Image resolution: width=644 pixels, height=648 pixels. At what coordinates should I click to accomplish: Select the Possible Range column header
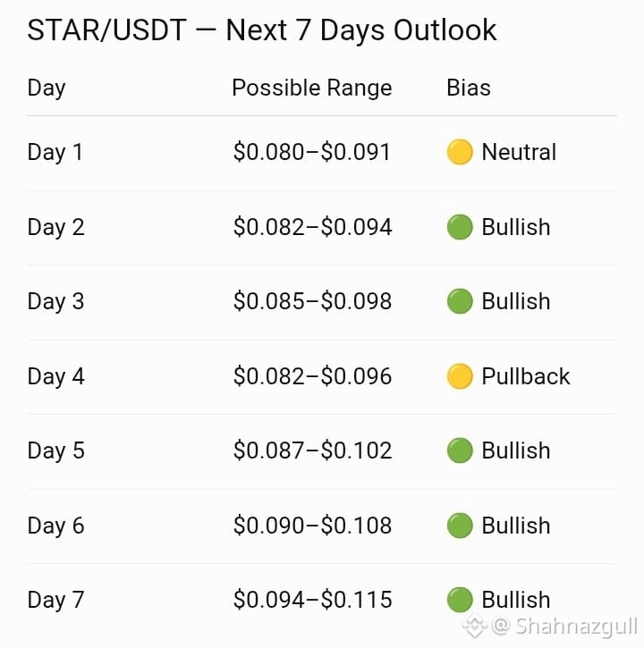312,88
